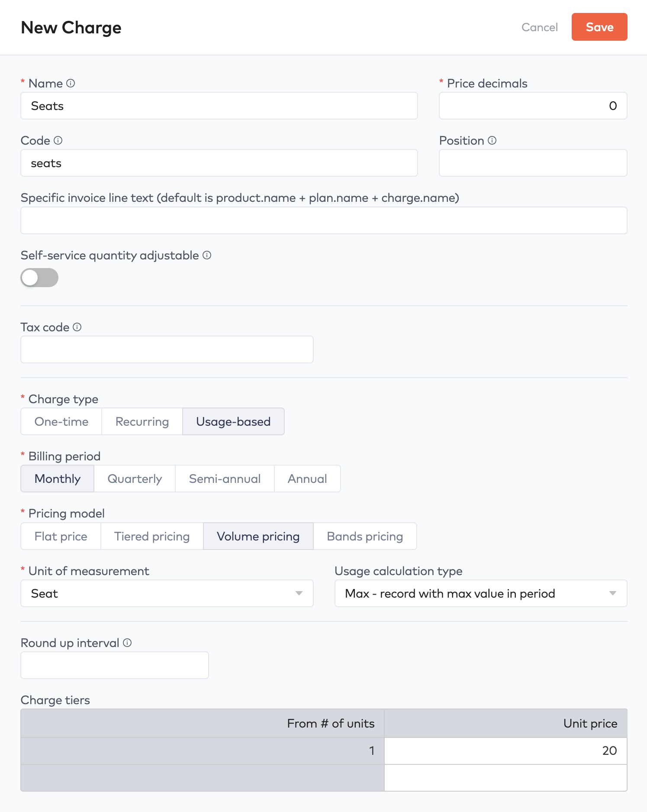
Task: Enable Self-service quantity adjustable toggle
Action: tap(39, 278)
